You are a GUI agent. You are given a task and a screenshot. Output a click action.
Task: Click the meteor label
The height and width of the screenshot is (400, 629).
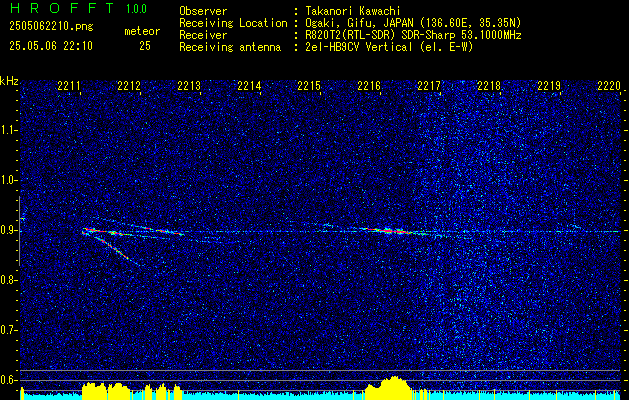coord(142,31)
